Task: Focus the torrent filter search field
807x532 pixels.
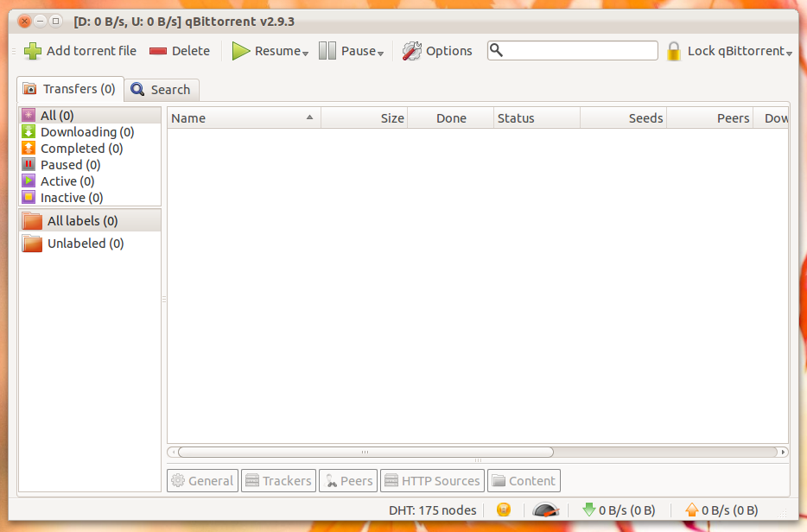Action: pos(572,50)
